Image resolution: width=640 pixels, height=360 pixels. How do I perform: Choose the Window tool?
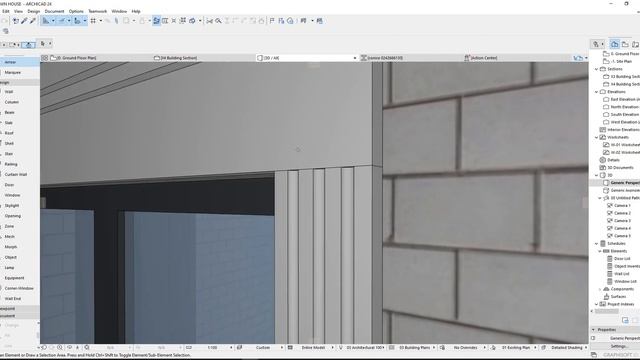(19, 195)
